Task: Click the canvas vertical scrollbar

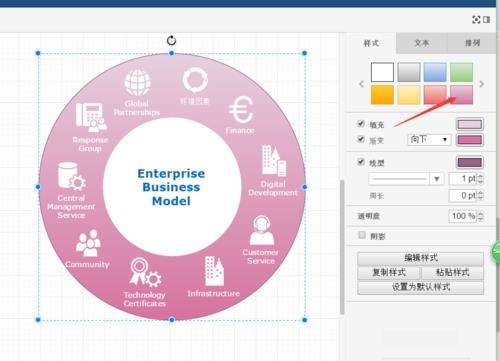Action: pyautogui.click(x=342, y=247)
